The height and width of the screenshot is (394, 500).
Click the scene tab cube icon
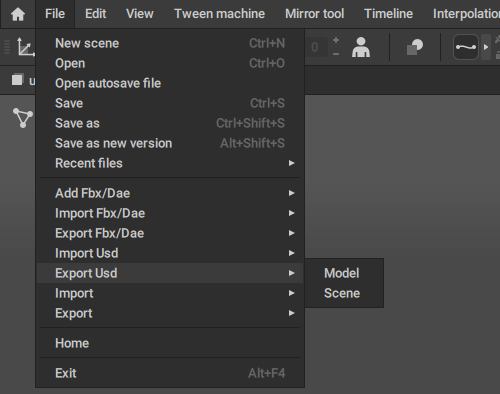pyautogui.click(x=17, y=80)
